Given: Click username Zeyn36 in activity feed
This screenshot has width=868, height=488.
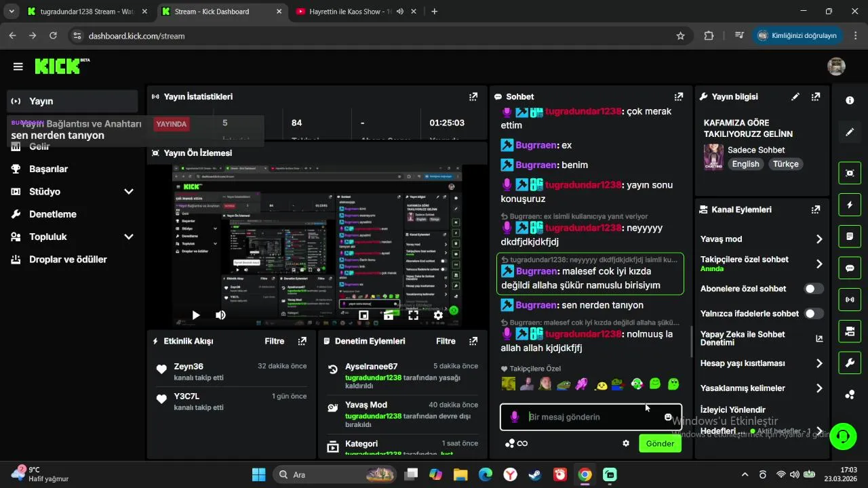Looking at the screenshot, I should (x=189, y=367).
